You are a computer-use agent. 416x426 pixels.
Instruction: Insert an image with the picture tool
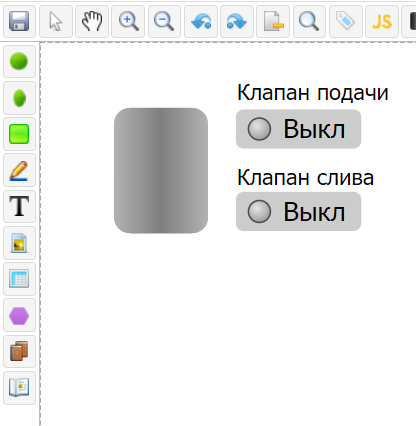pyautogui.click(x=19, y=243)
